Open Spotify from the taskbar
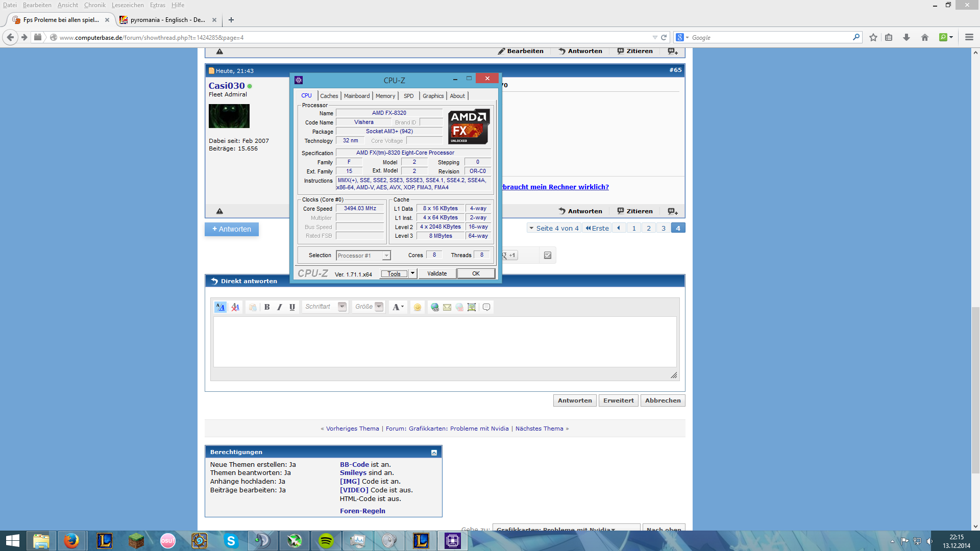Image resolution: width=980 pixels, height=551 pixels. click(x=326, y=540)
